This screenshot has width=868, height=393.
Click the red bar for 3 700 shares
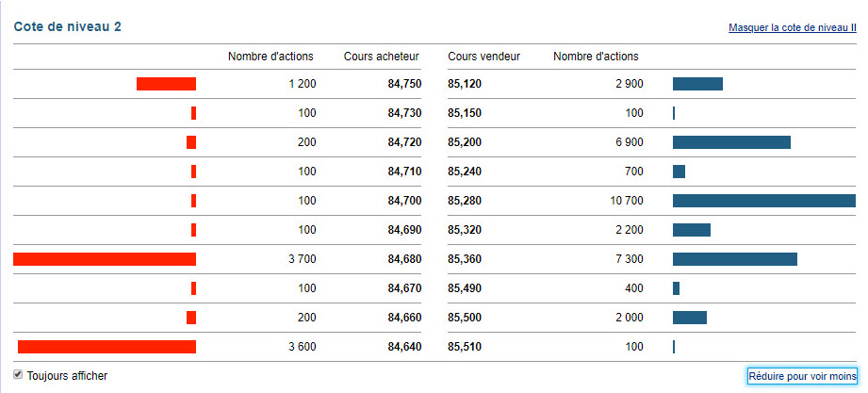click(105, 259)
